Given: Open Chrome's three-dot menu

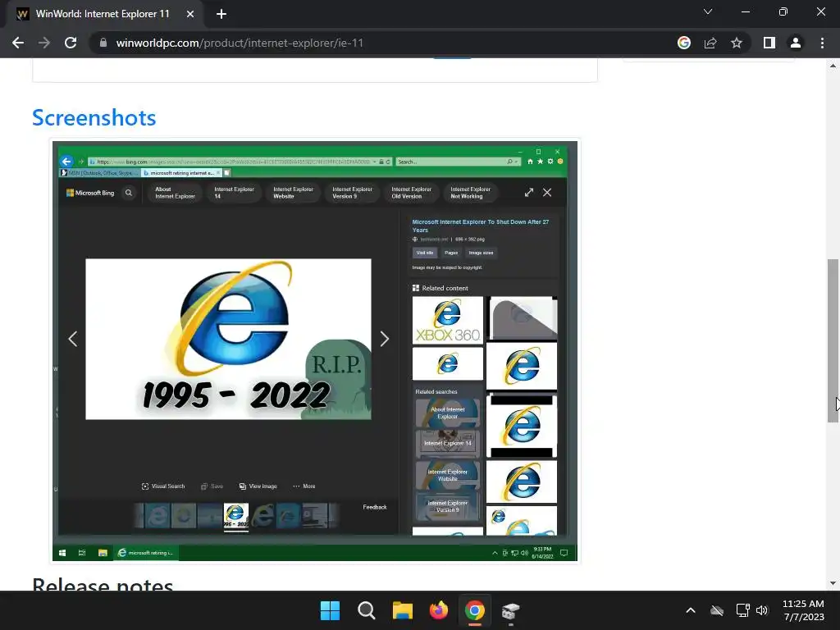Looking at the screenshot, I should [822, 43].
